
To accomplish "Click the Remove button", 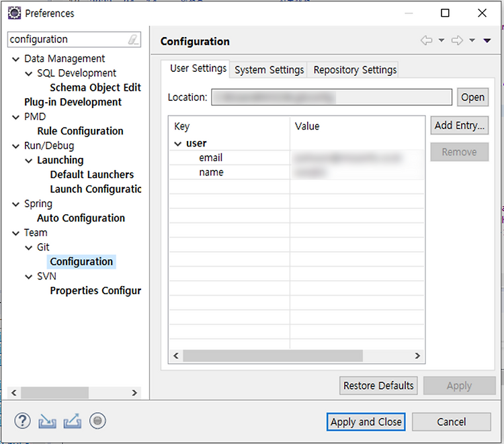I will click(x=460, y=152).
